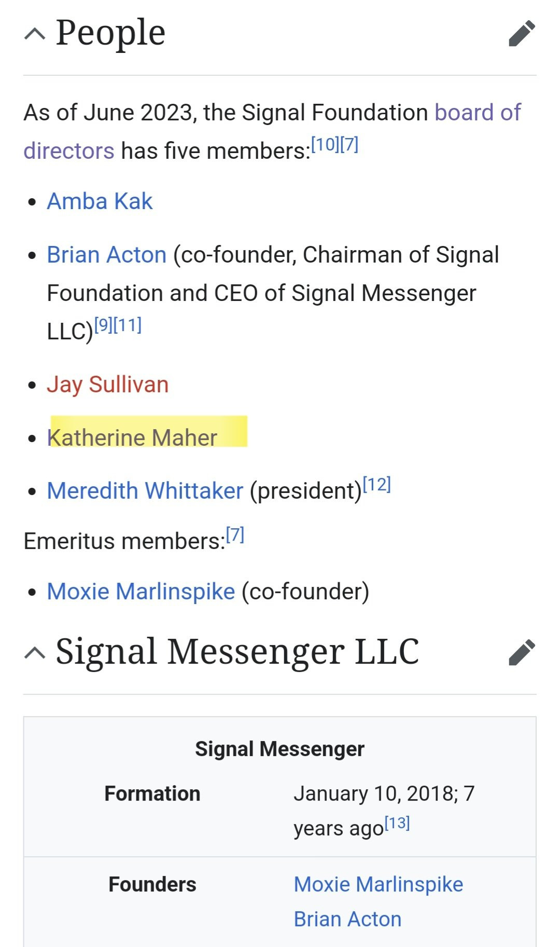
Task: Click the edit pencil for People section
Action: 522,34
